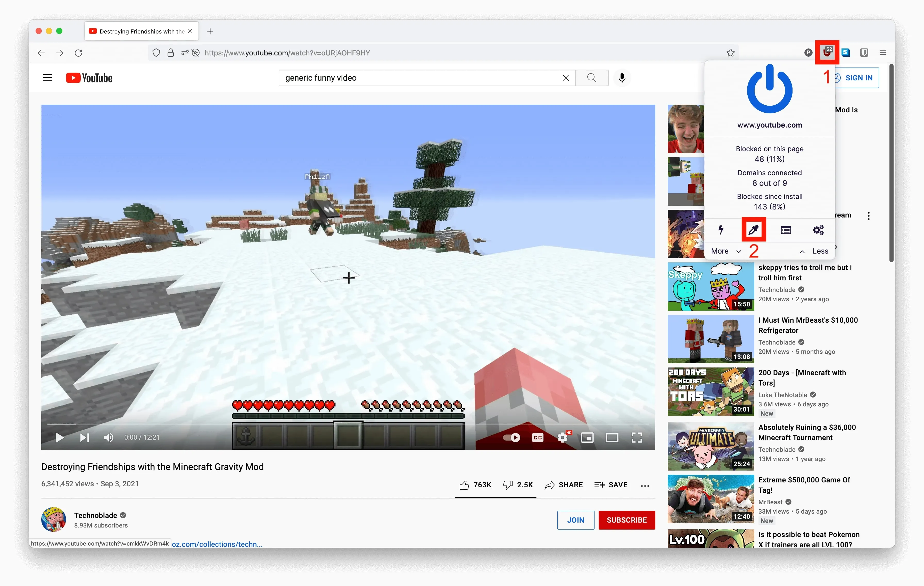This screenshot has width=924, height=586.
Task: Open more actions ellipsis under video
Action: click(645, 485)
